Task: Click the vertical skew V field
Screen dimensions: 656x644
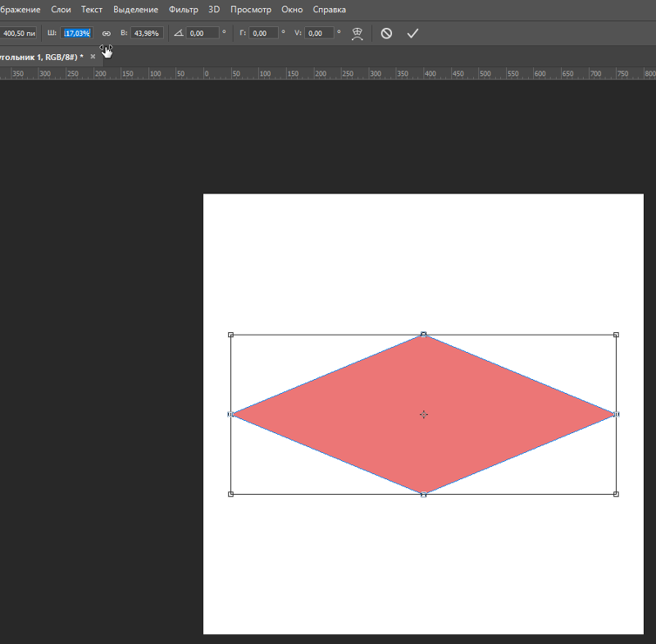Action: click(319, 33)
